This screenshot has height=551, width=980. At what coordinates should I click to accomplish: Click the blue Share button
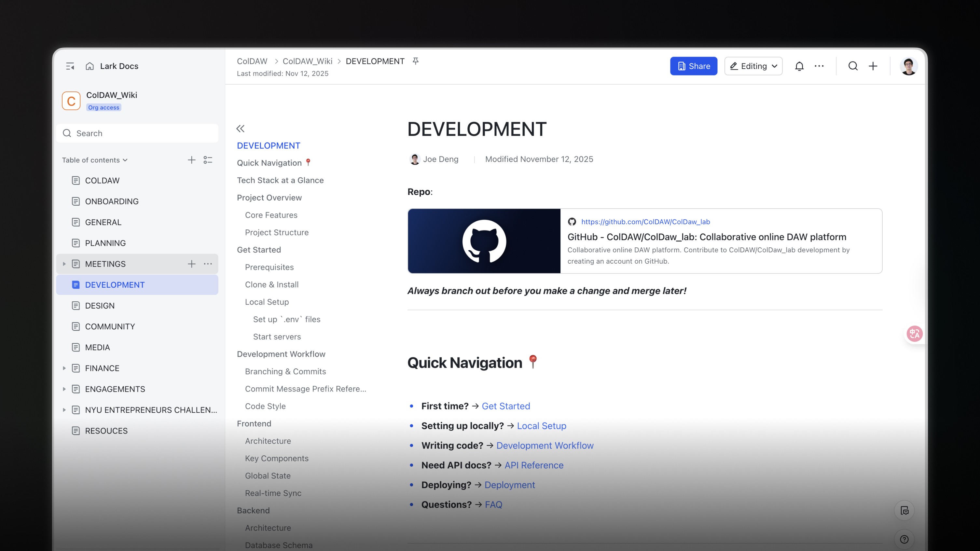694,66
